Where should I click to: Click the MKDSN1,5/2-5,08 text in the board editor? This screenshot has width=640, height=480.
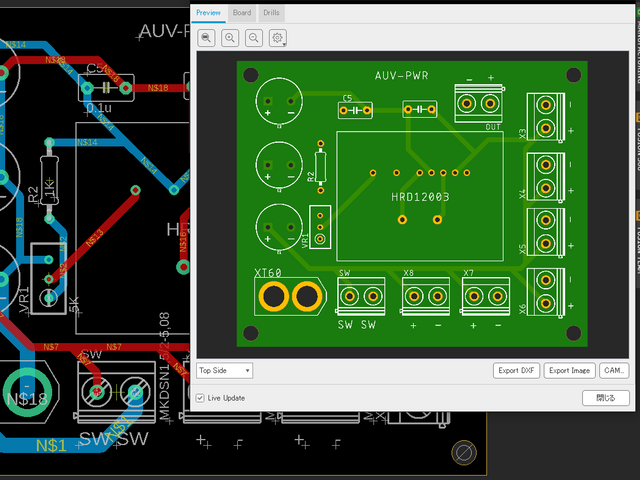point(164,366)
